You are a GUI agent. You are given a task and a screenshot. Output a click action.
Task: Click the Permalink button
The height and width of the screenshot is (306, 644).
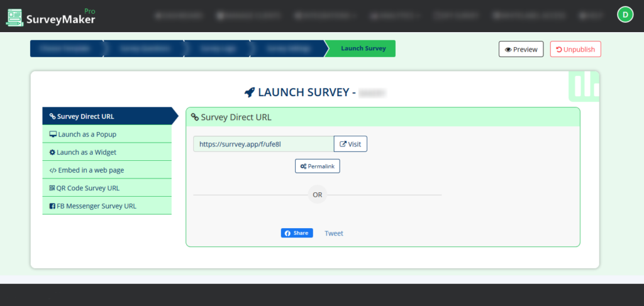[318, 166]
